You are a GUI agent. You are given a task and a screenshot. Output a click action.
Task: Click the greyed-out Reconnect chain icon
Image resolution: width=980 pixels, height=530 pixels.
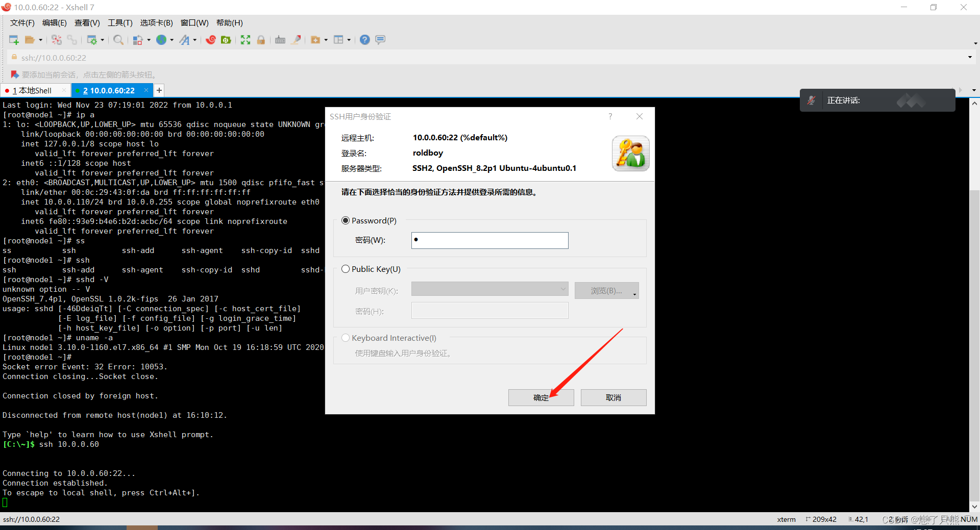click(72, 40)
